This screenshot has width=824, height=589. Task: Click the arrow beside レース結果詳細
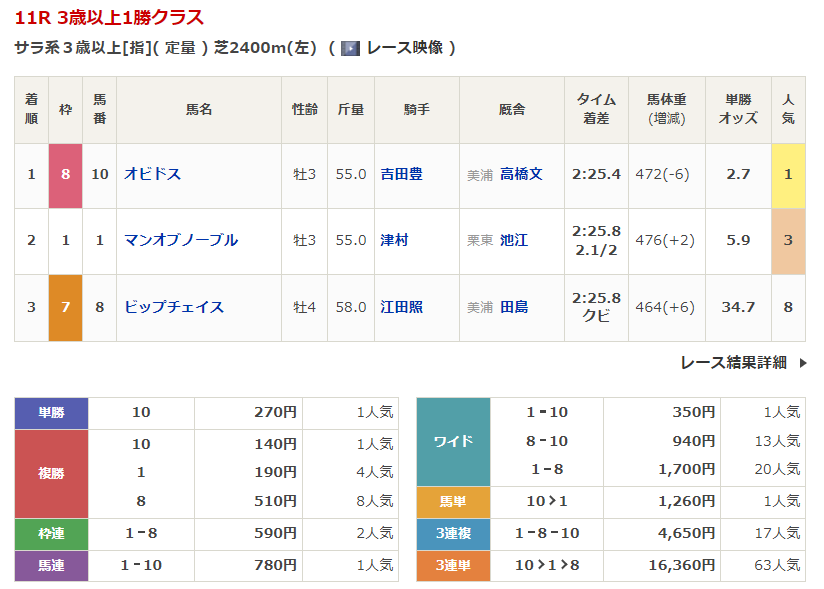pos(802,363)
